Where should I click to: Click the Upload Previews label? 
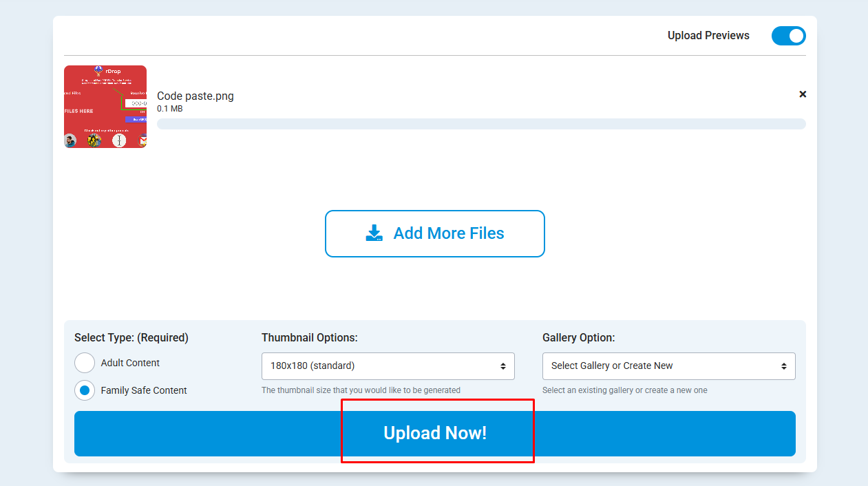[708, 36]
